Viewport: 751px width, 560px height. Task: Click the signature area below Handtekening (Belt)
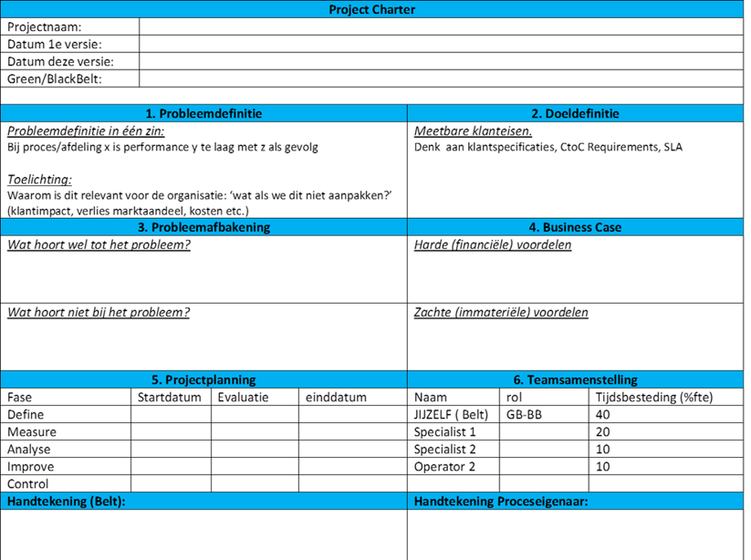pyautogui.click(x=203, y=534)
